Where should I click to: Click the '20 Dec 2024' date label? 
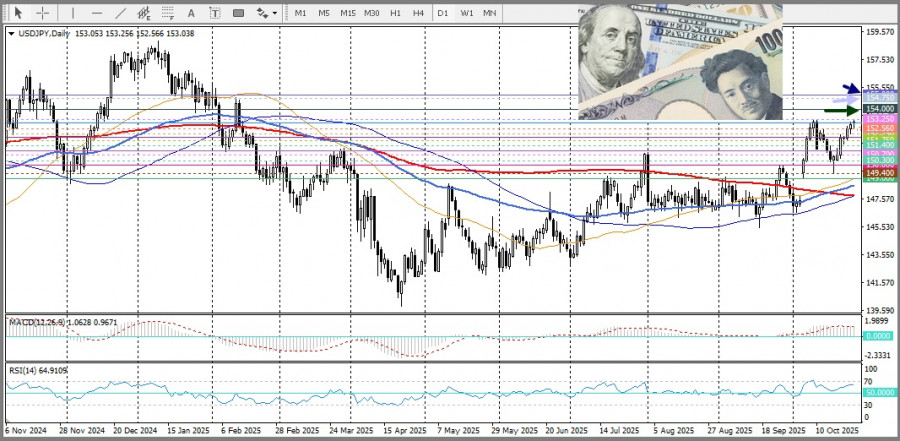(x=135, y=431)
